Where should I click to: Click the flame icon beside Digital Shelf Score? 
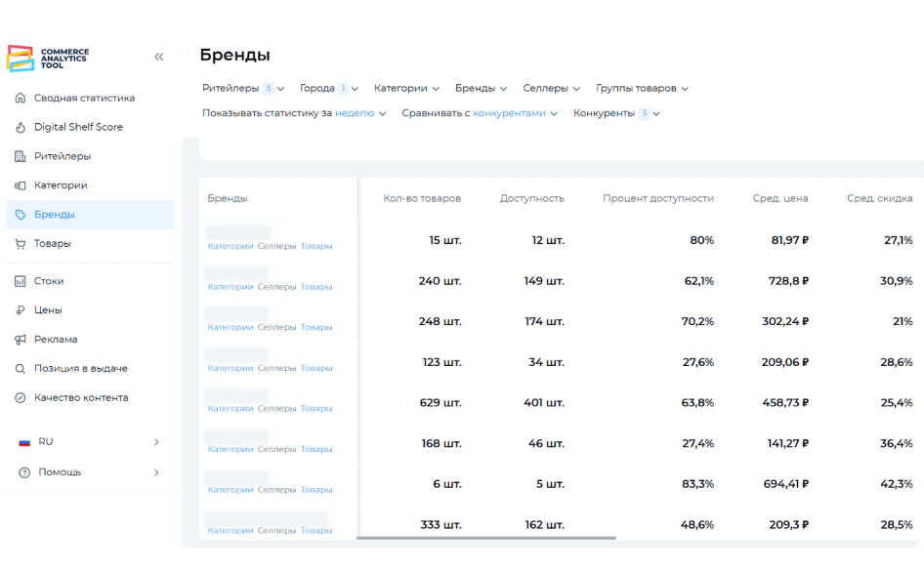pyautogui.click(x=21, y=127)
